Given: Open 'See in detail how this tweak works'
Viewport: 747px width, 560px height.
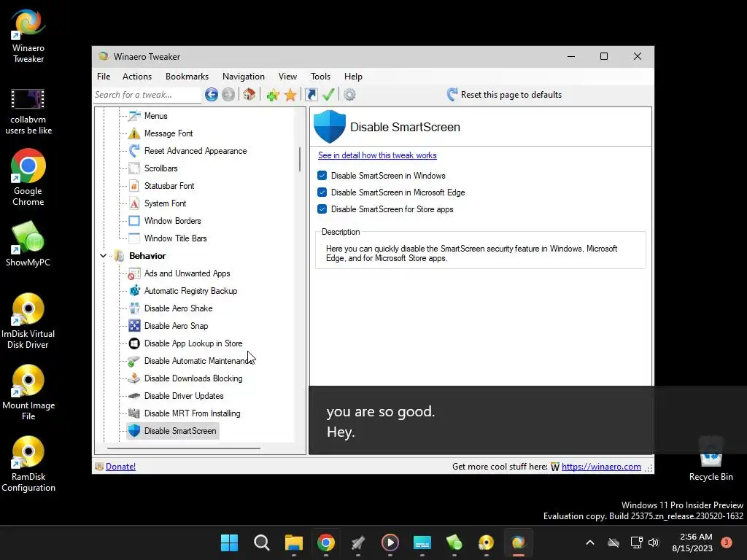Looking at the screenshot, I should click(x=377, y=155).
